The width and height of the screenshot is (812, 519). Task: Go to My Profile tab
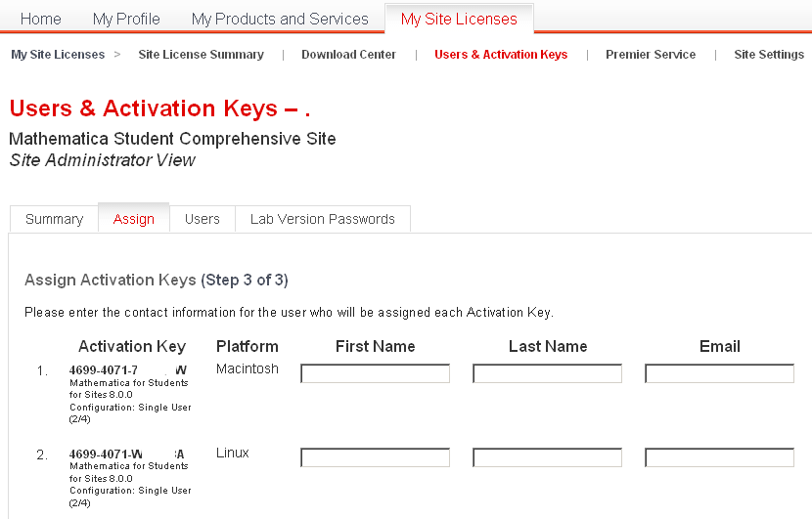tap(126, 20)
